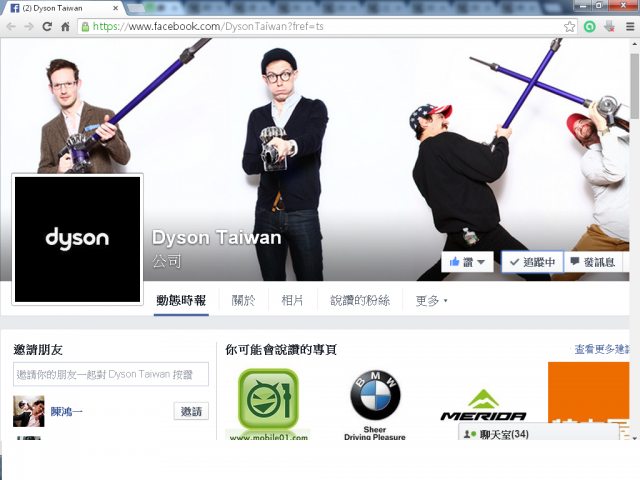Click the Dyson Taiwan page title
Viewport: 640px width, 480px height.
(x=217, y=238)
